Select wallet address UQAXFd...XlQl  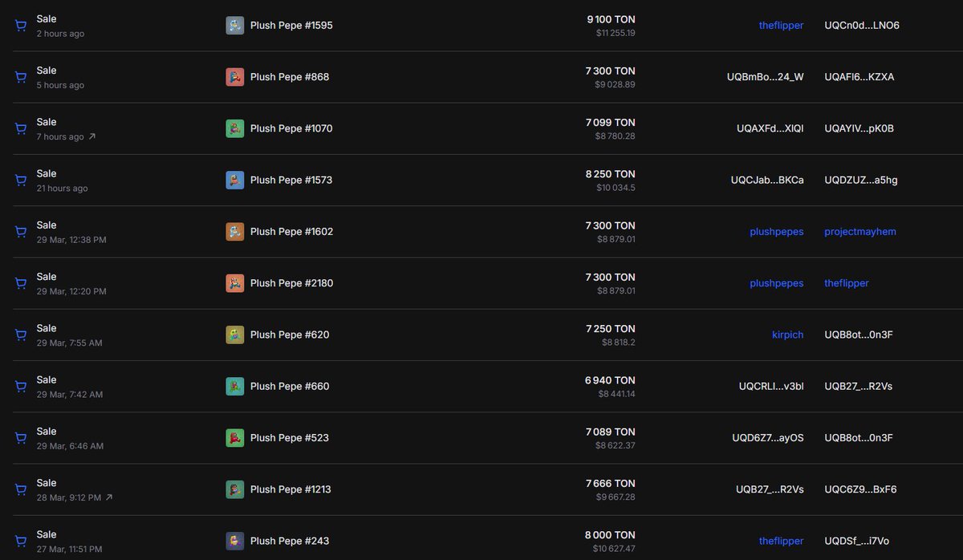coord(770,128)
